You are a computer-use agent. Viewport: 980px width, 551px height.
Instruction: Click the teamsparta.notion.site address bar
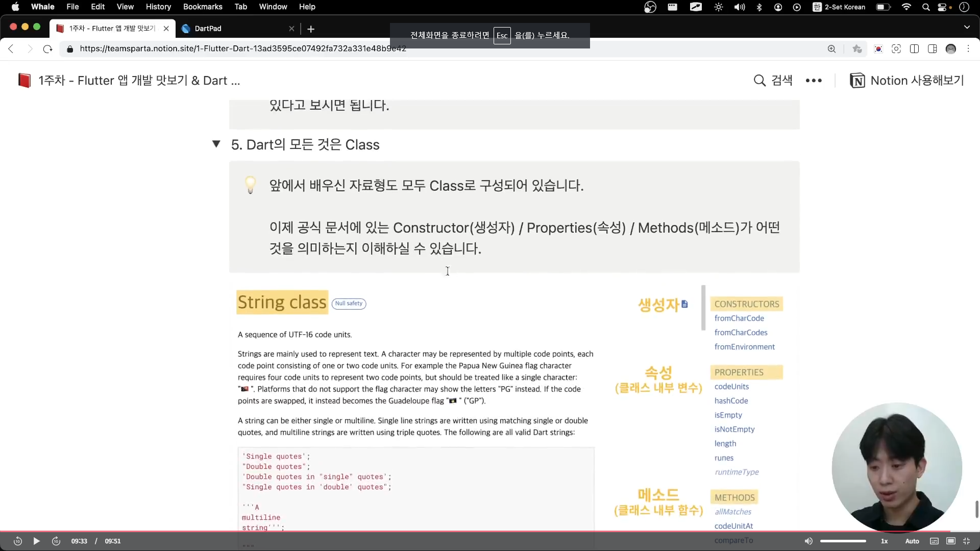(243, 49)
